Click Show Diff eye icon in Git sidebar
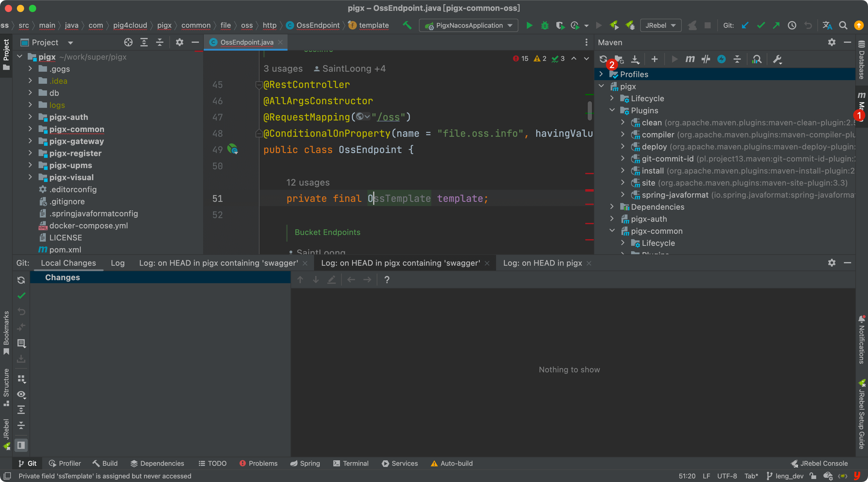The width and height of the screenshot is (868, 482). coord(21,394)
